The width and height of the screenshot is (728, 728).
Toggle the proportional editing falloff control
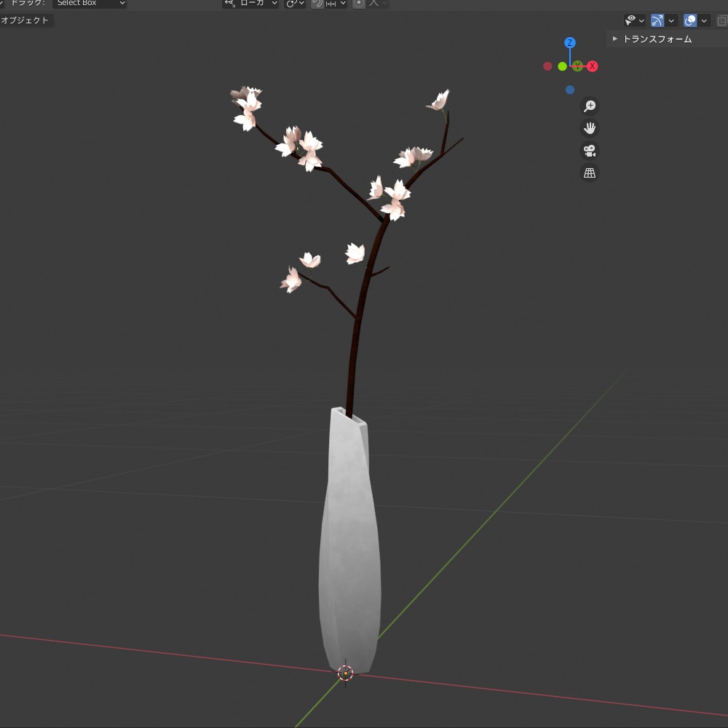[x=373, y=4]
